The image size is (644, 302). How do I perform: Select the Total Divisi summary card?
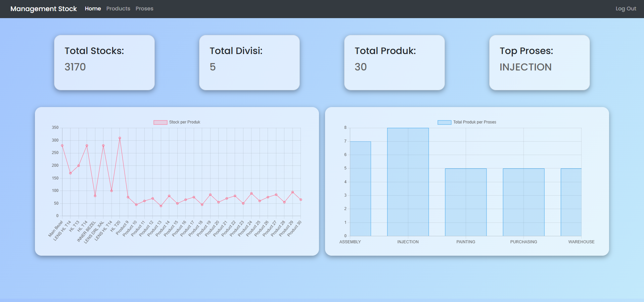coord(249,63)
